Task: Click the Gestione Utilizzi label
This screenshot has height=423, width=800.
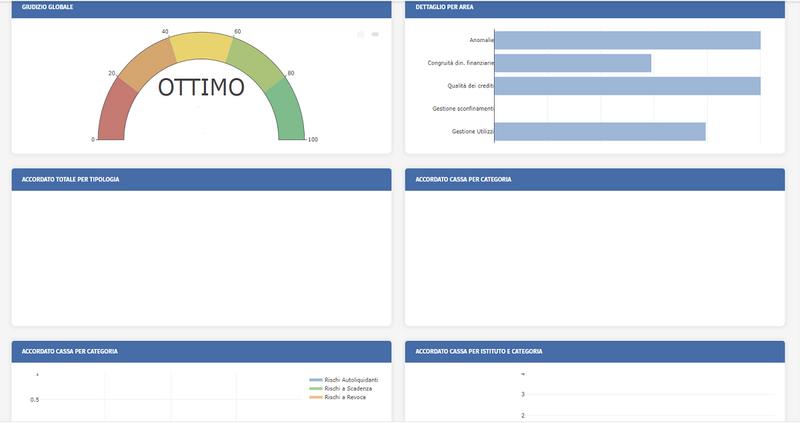Action: [472, 132]
